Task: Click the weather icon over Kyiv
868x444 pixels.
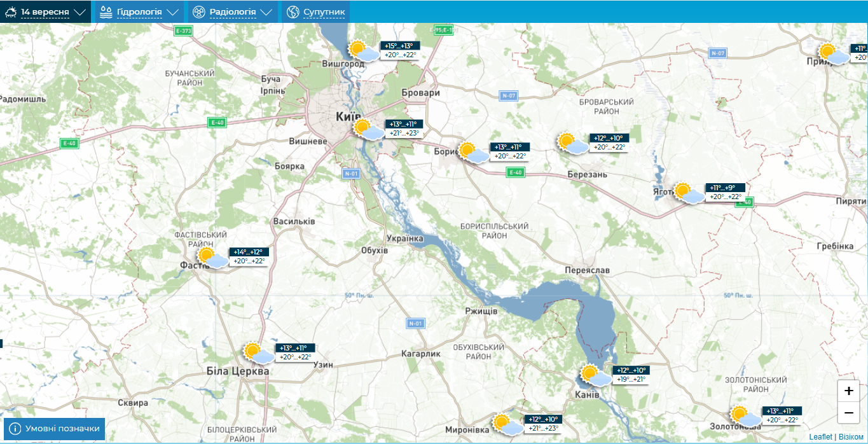Action: point(368,129)
